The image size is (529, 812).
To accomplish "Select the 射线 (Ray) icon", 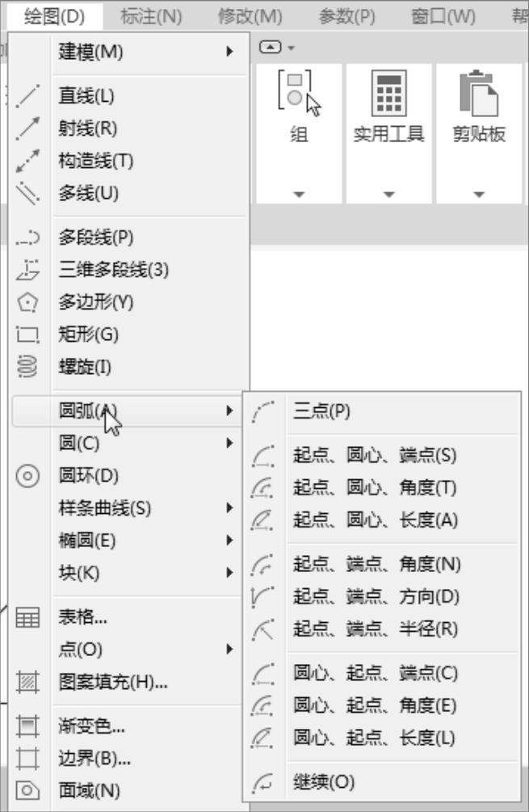I will coord(28,128).
